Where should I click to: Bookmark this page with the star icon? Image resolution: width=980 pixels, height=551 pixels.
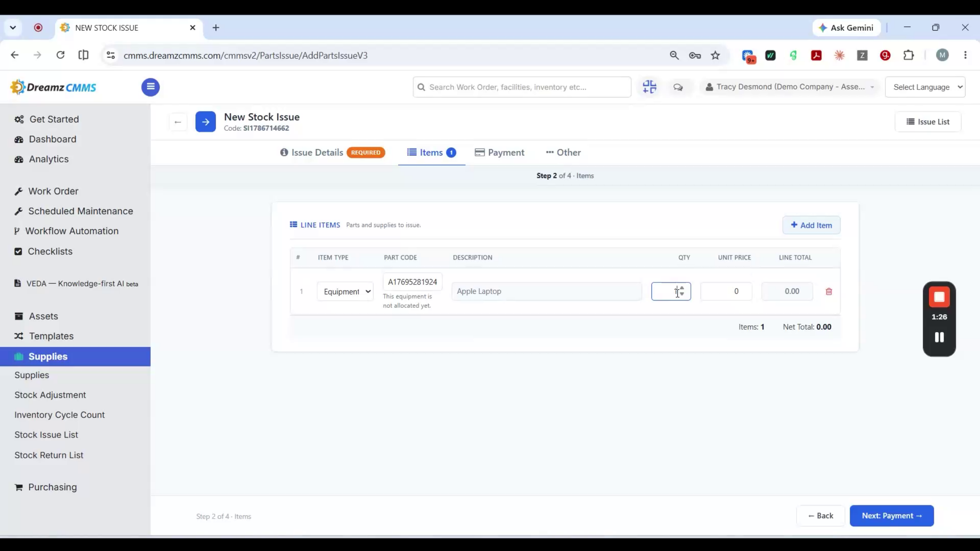tap(715, 55)
